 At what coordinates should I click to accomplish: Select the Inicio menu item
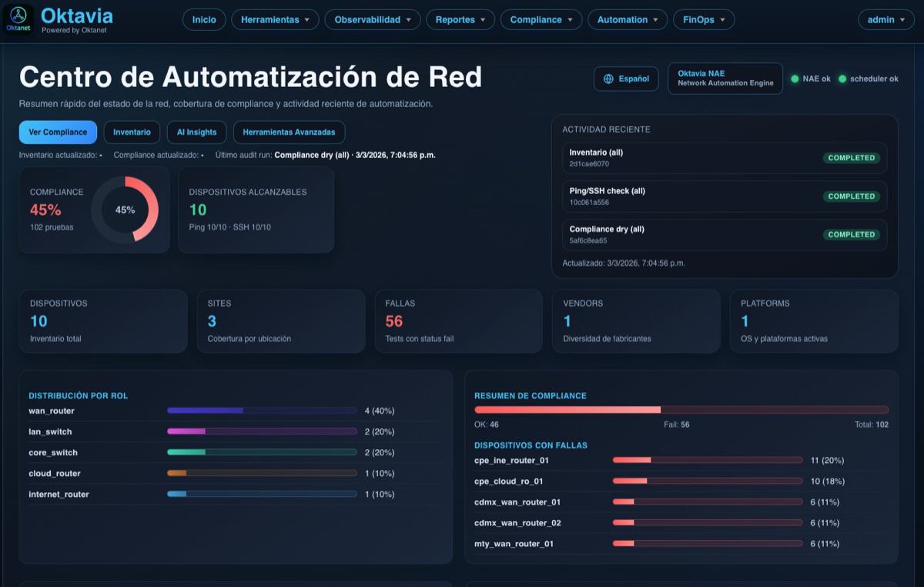tap(203, 19)
